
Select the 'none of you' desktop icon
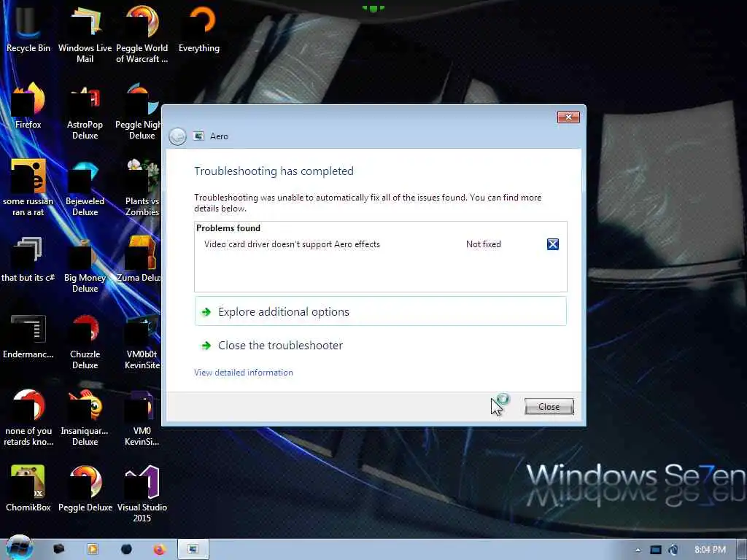[x=28, y=417]
